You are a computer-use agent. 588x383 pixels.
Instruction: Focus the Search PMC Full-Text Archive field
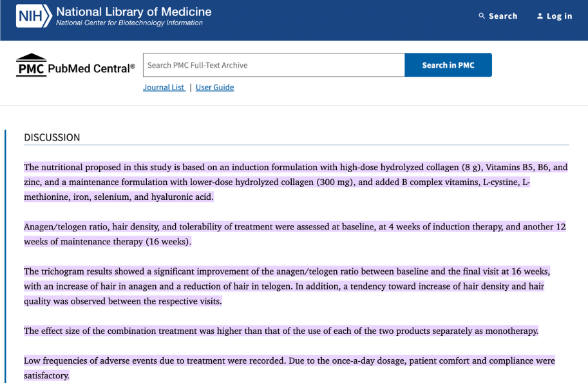point(274,65)
